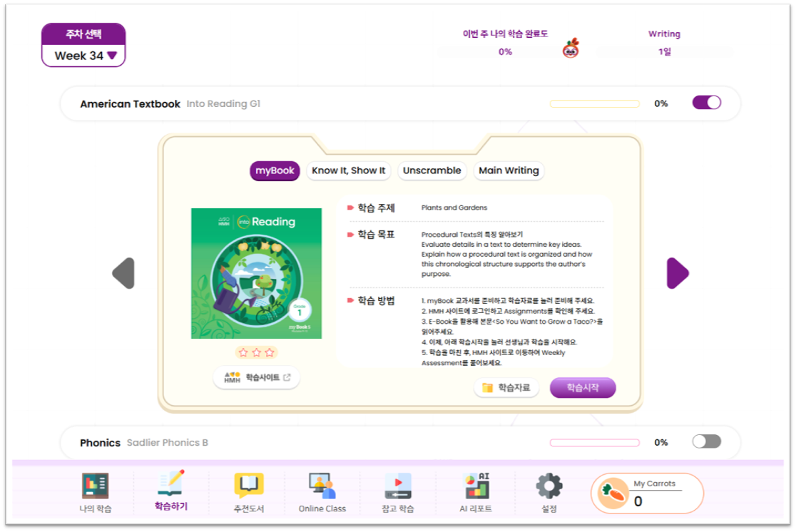Switch to the Main Writing tab
The image size is (796, 532).
click(509, 170)
